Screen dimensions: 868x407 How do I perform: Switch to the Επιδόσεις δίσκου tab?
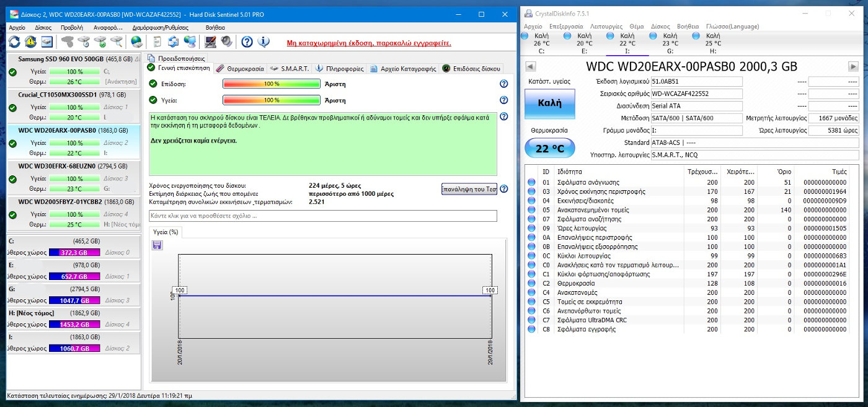pos(471,69)
